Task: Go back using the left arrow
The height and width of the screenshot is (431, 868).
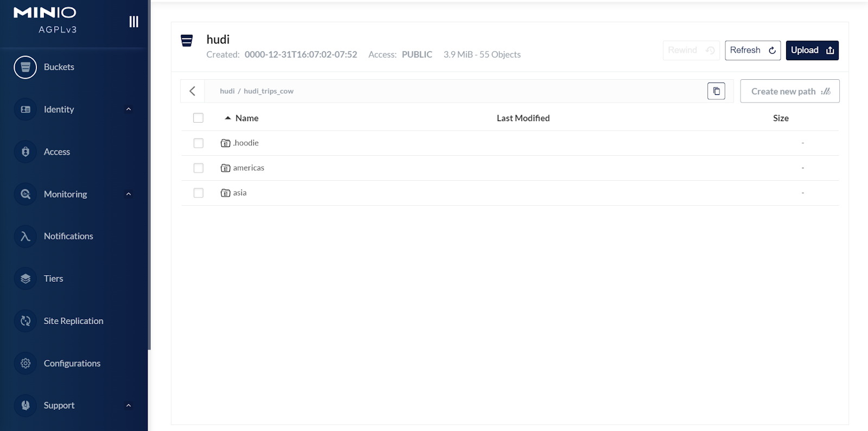Action: point(192,91)
